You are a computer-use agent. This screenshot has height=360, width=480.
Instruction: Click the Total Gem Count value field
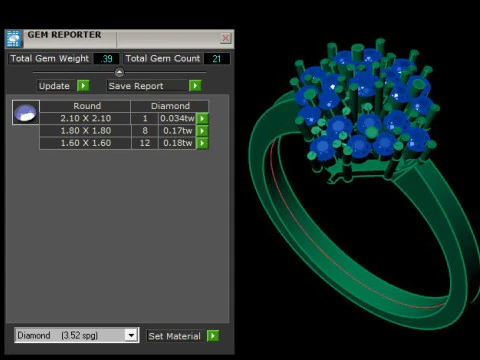pyautogui.click(x=217, y=59)
